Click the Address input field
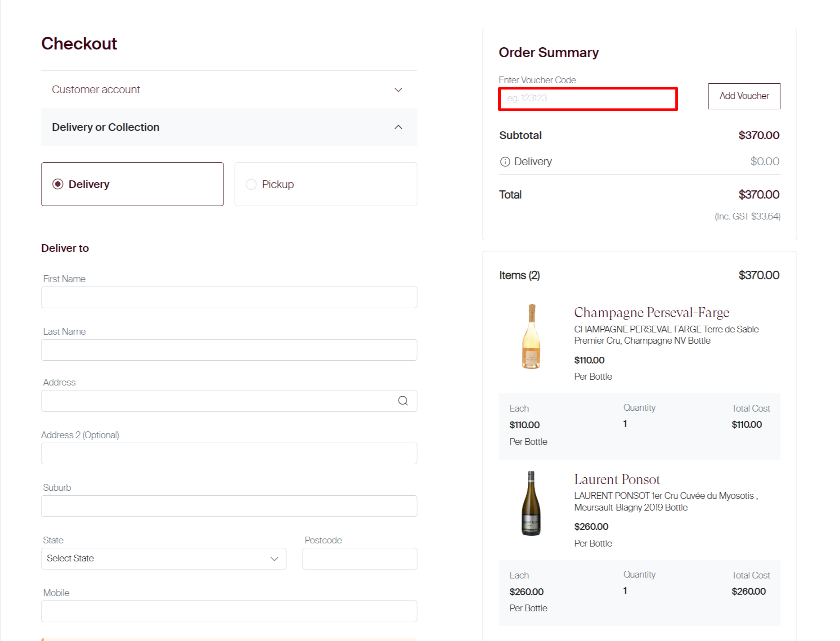 click(x=216, y=400)
